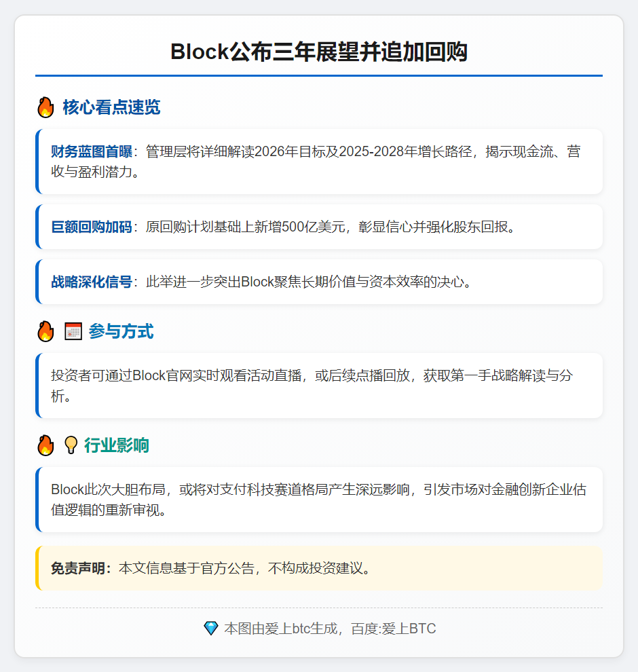The image size is (638, 672).
Task: Select the lightbulb icon next to 行业影响
Action: (70, 446)
